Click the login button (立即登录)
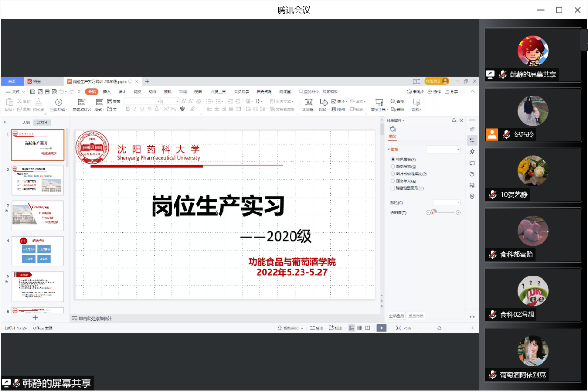Viewport: 588px width, 392px height. pyautogui.click(x=436, y=81)
